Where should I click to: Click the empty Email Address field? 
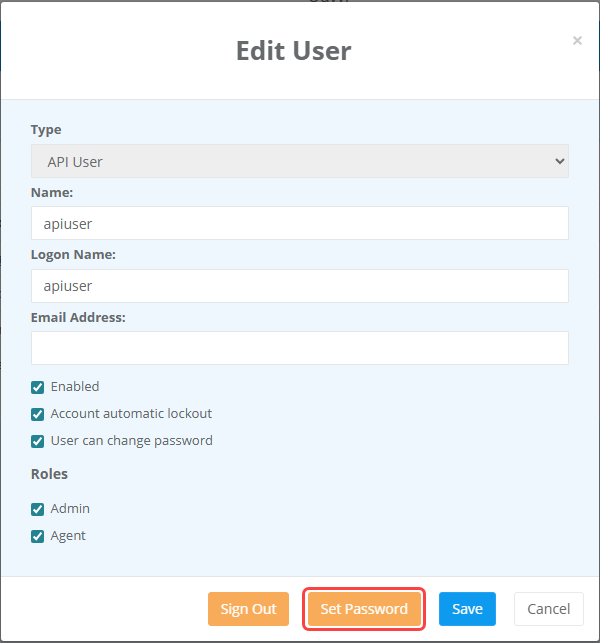pos(299,348)
